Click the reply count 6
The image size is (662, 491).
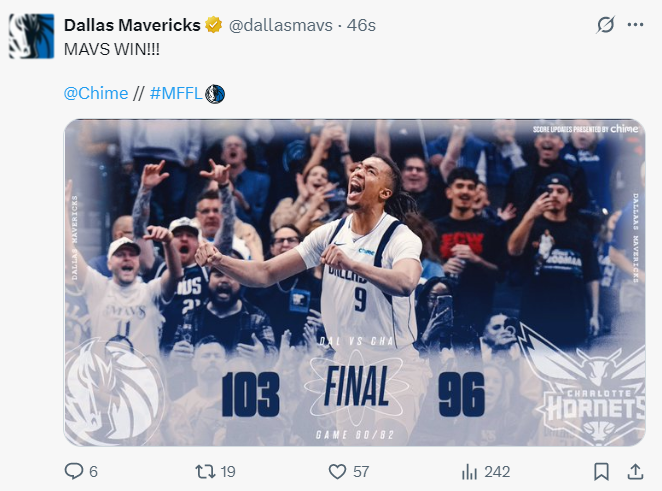click(x=93, y=472)
